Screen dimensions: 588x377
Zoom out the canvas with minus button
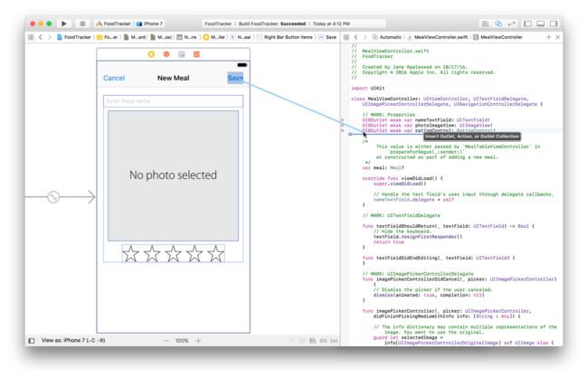pos(166,341)
